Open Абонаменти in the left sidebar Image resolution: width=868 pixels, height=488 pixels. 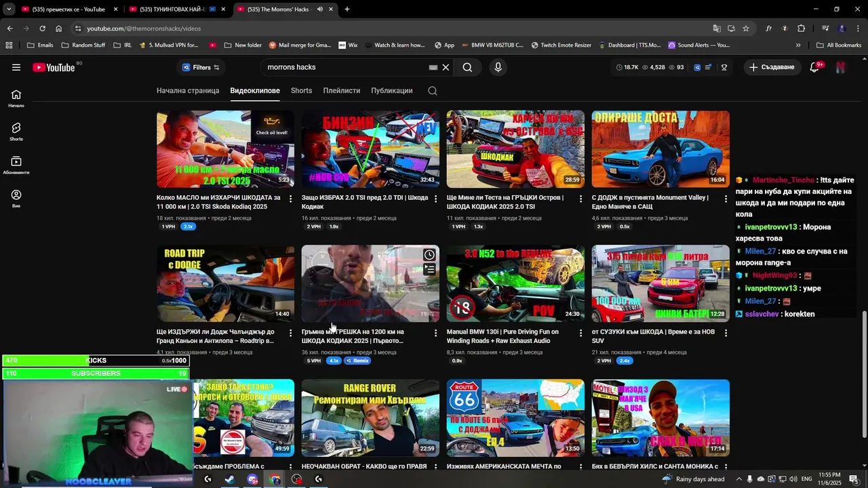click(x=16, y=165)
